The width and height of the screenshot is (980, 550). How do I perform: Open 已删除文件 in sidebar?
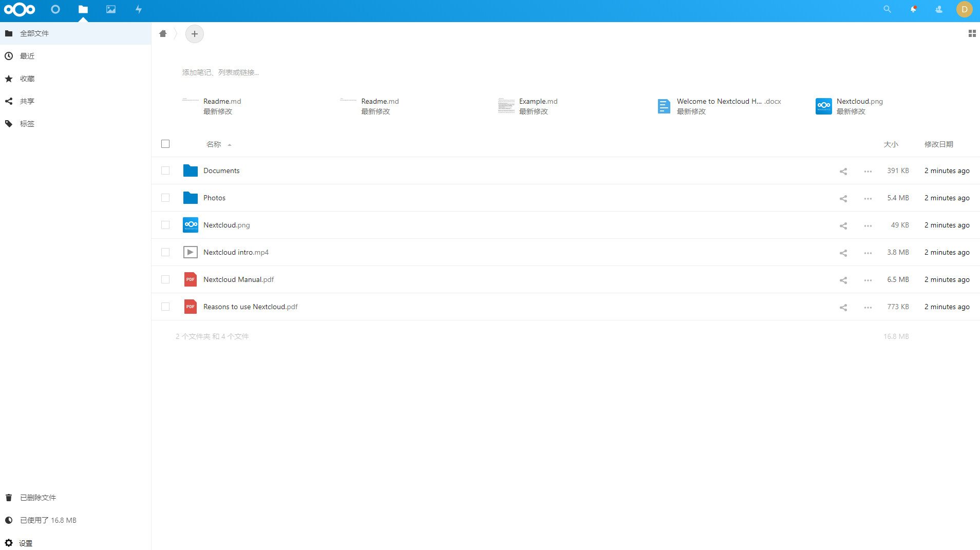tap(76, 498)
